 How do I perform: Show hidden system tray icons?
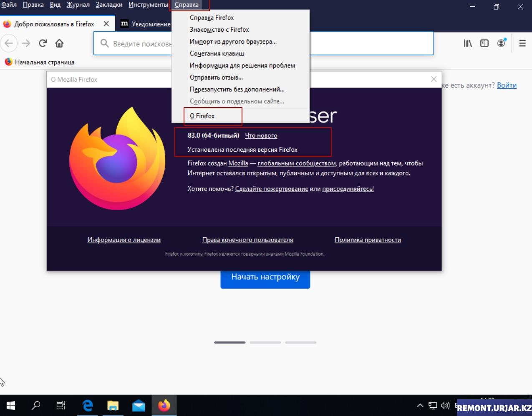[x=420, y=406]
